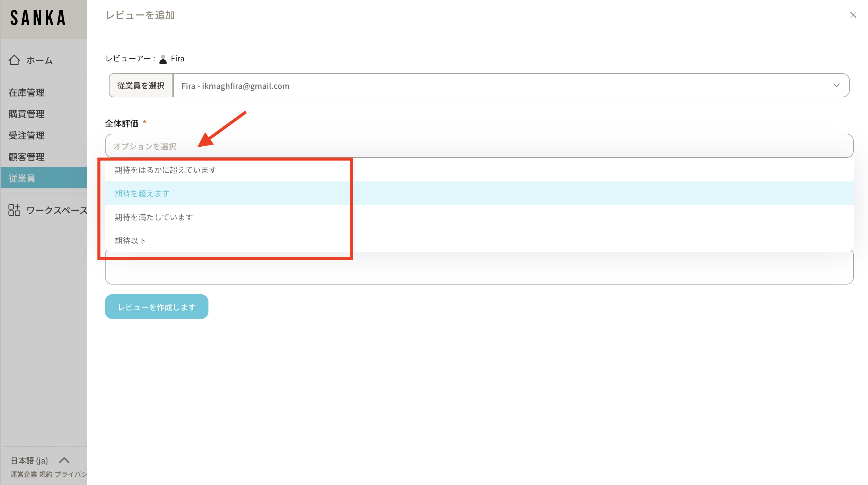Navigate to 顧客管理 section
The image size is (868, 485).
point(27,157)
